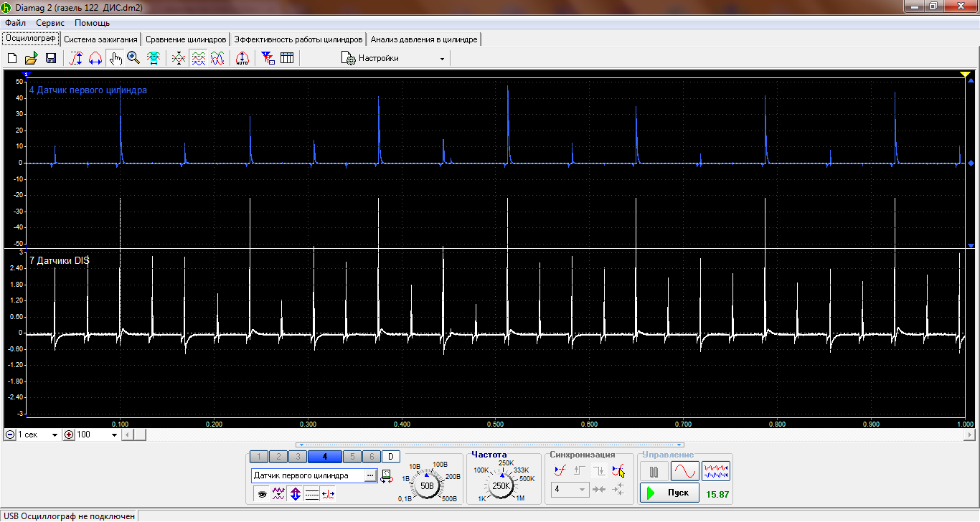The image size is (980, 522).
Task: Switch to the Сравнение цилиндров tab
Action: pos(186,39)
